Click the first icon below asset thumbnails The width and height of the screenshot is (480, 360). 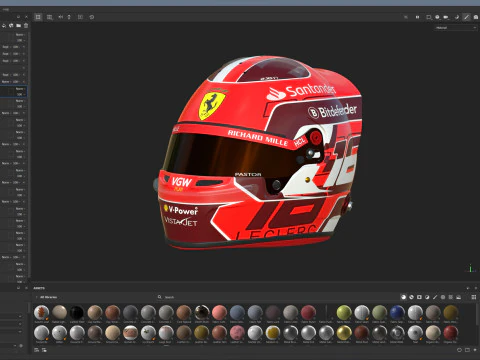click(37, 350)
